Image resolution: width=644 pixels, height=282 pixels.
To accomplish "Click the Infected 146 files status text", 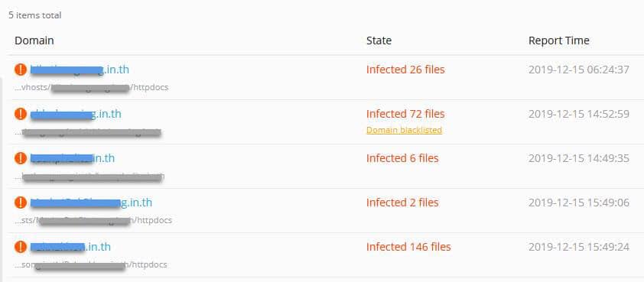I will 408,247.
